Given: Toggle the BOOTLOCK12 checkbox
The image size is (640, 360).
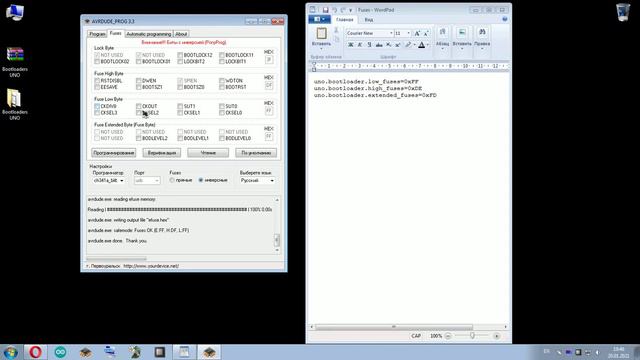Looking at the screenshot, I should 180,55.
